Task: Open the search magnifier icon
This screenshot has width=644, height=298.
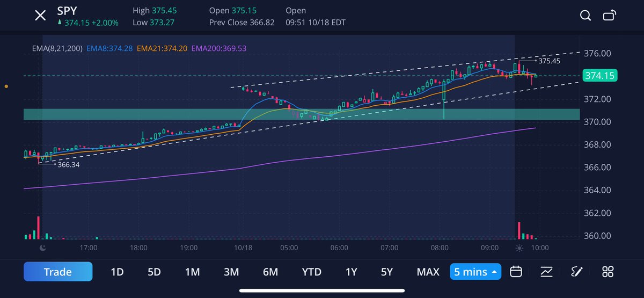Action: 586,16
